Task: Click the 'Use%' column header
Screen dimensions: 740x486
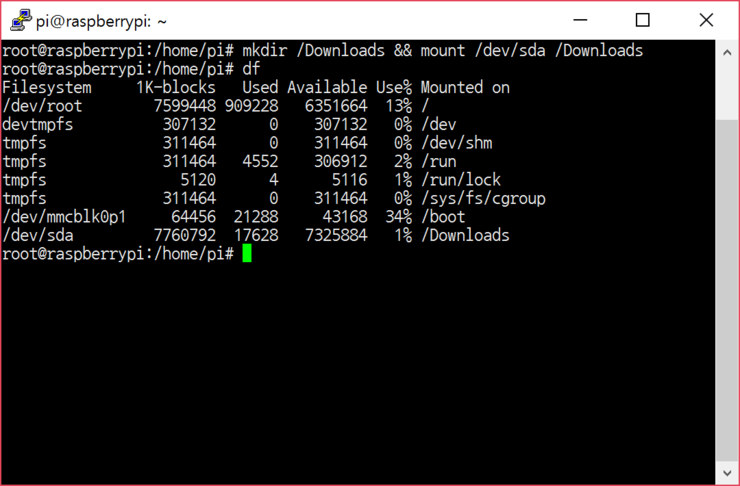Action: click(x=394, y=87)
